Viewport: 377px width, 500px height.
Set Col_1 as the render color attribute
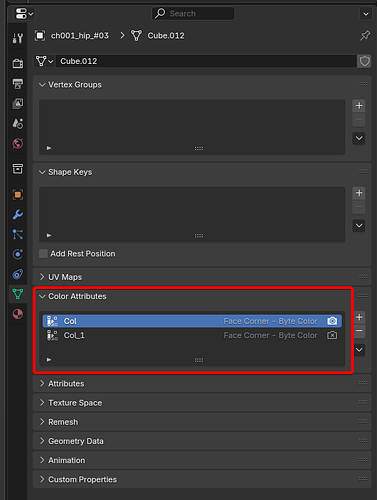tap(332, 335)
